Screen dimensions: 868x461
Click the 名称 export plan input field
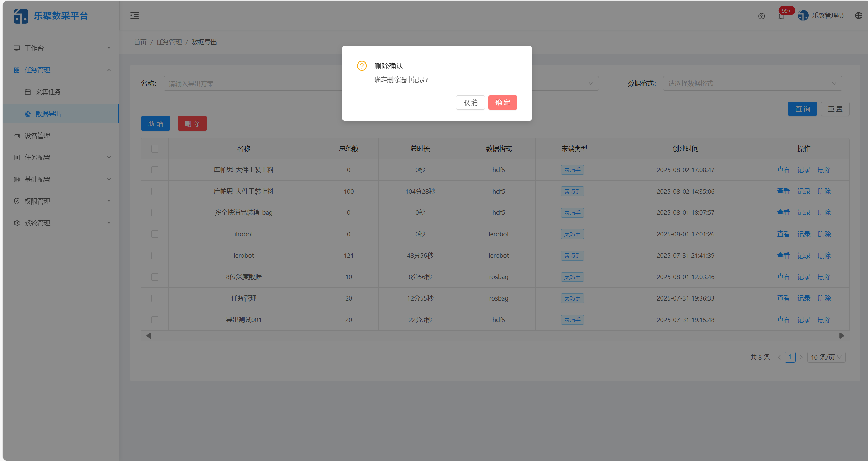coord(239,83)
